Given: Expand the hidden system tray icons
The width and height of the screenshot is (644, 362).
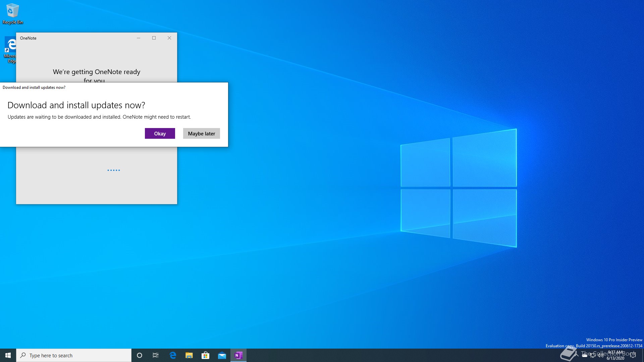Looking at the screenshot, I should pyautogui.click(x=577, y=355).
